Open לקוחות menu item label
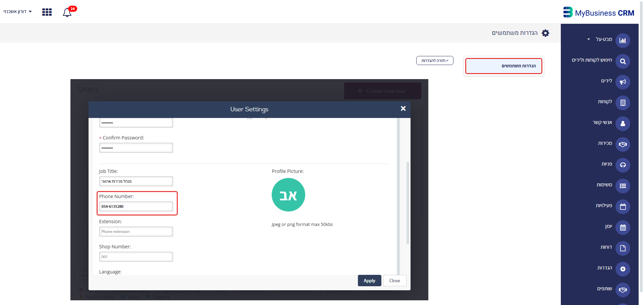This screenshot has height=305, width=644. 605,102
